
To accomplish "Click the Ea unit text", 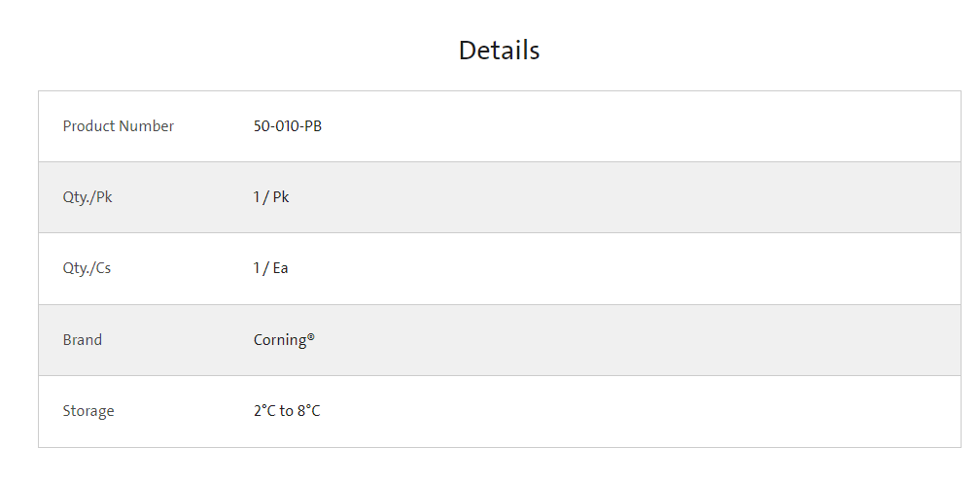I will pyautogui.click(x=280, y=268).
